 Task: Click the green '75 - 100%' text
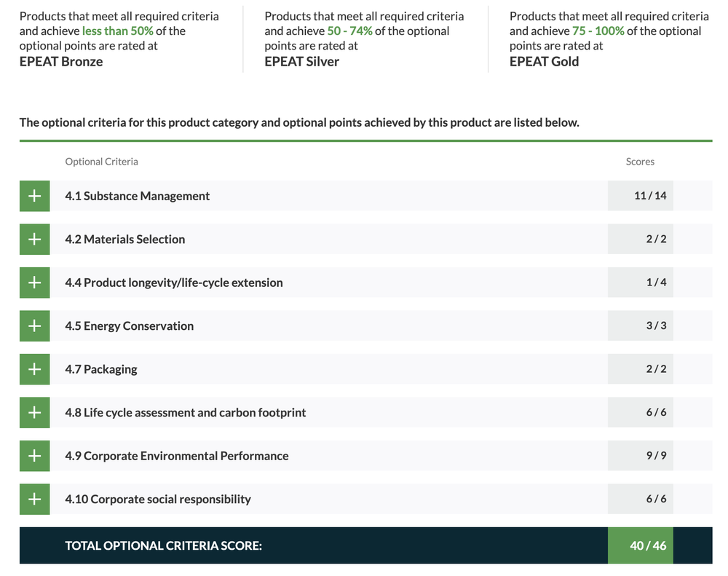coord(598,31)
